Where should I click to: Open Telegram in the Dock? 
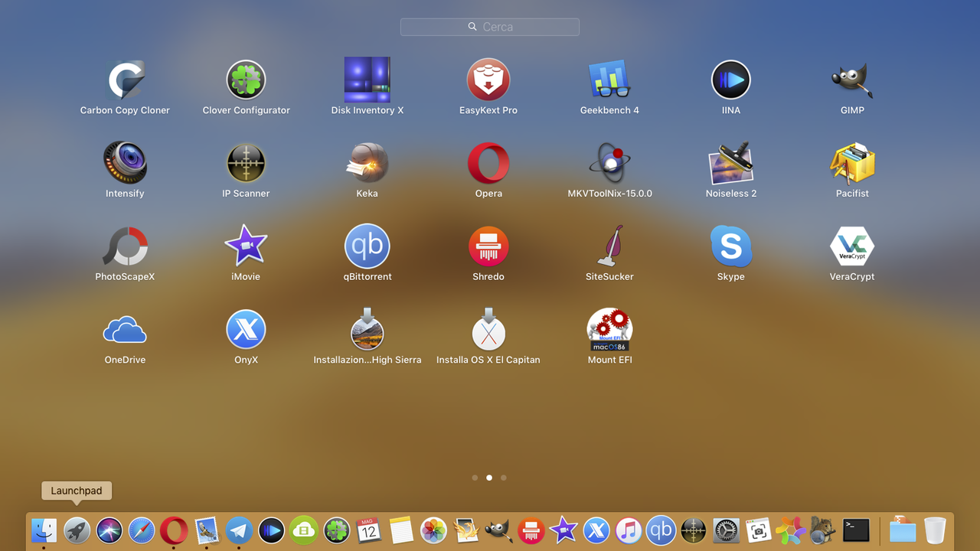pos(239,530)
